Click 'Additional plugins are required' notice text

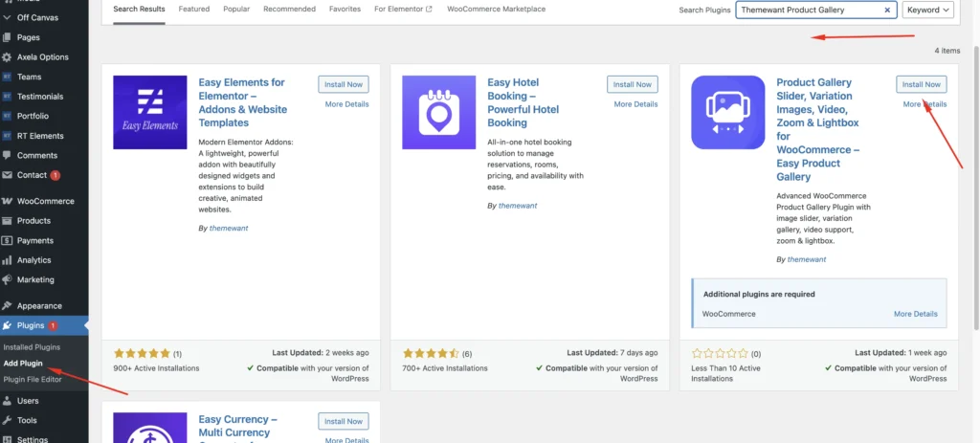point(759,295)
